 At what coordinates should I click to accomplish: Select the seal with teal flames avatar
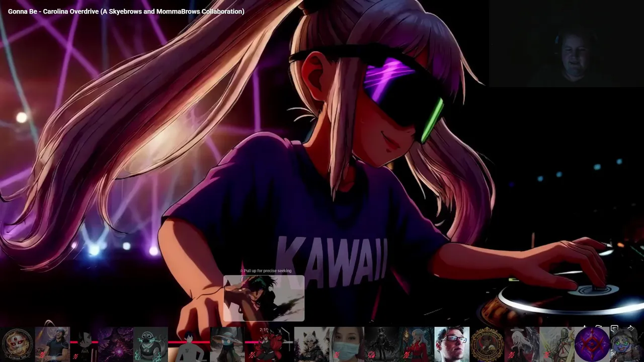[150, 345]
